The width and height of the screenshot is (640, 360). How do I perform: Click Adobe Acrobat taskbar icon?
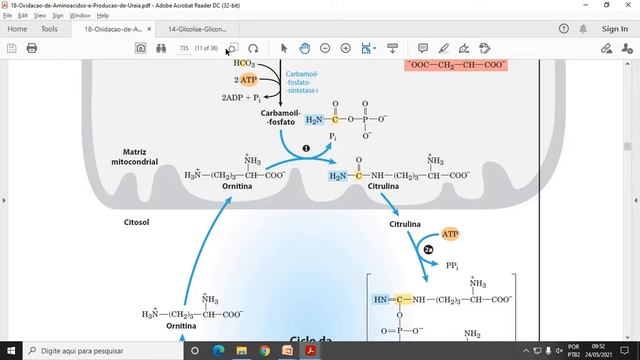tap(311, 351)
